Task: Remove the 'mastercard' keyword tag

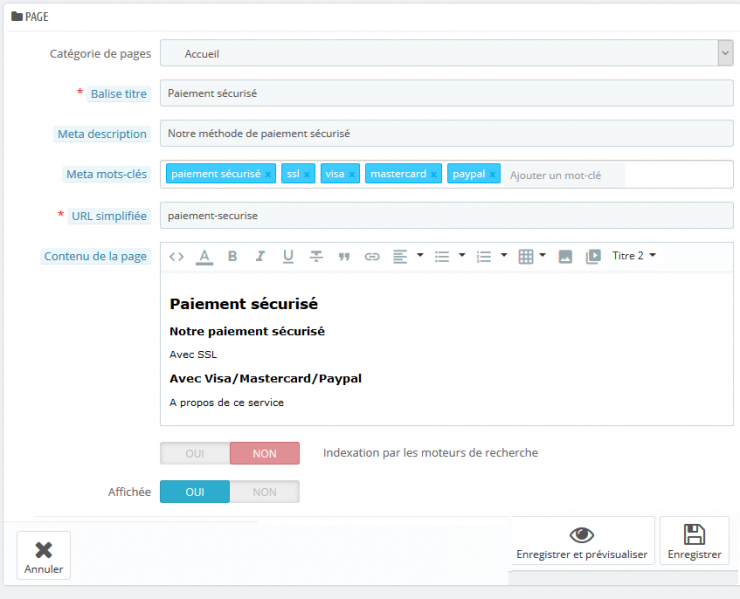Action: (x=434, y=175)
